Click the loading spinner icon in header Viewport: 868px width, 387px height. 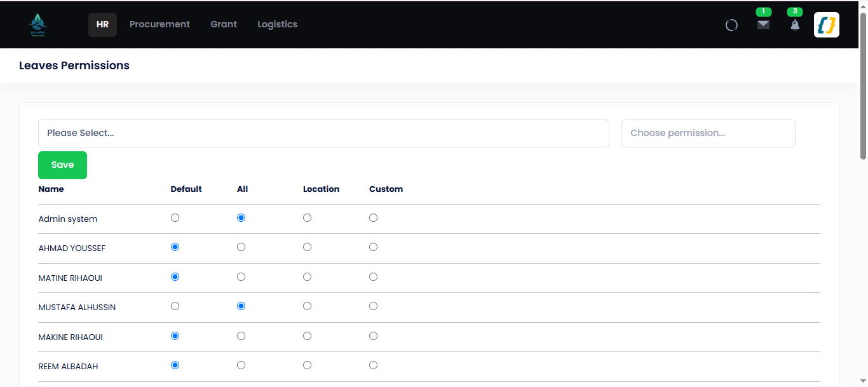coord(731,25)
